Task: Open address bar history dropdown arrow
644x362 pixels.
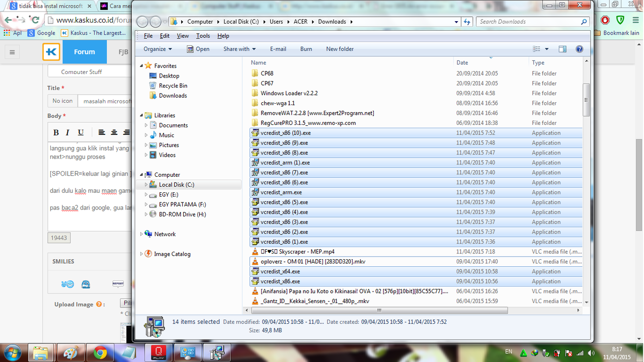Action: (x=456, y=22)
